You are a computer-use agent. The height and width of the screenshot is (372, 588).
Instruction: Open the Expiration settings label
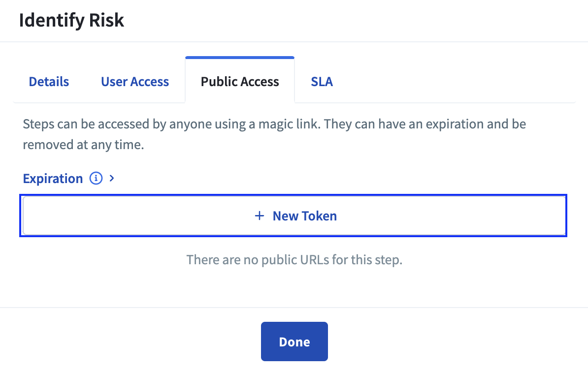pos(53,179)
